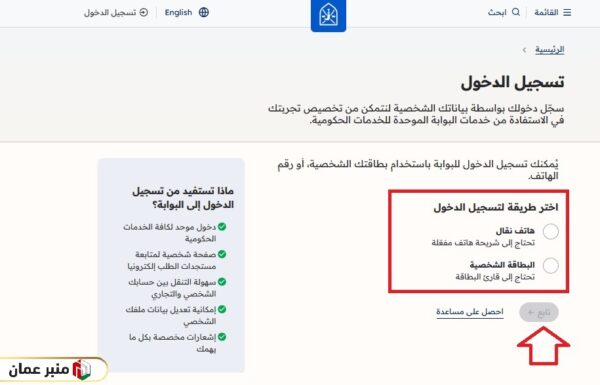The width and height of the screenshot is (600, 385).
Task: Go to الرئيسية breadcrumb link
Action: click(549, 50)
